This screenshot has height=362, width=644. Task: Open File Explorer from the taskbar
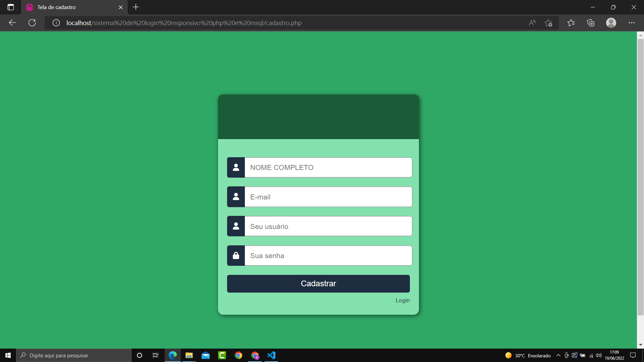pyautogui.click(x=189, y=355)
